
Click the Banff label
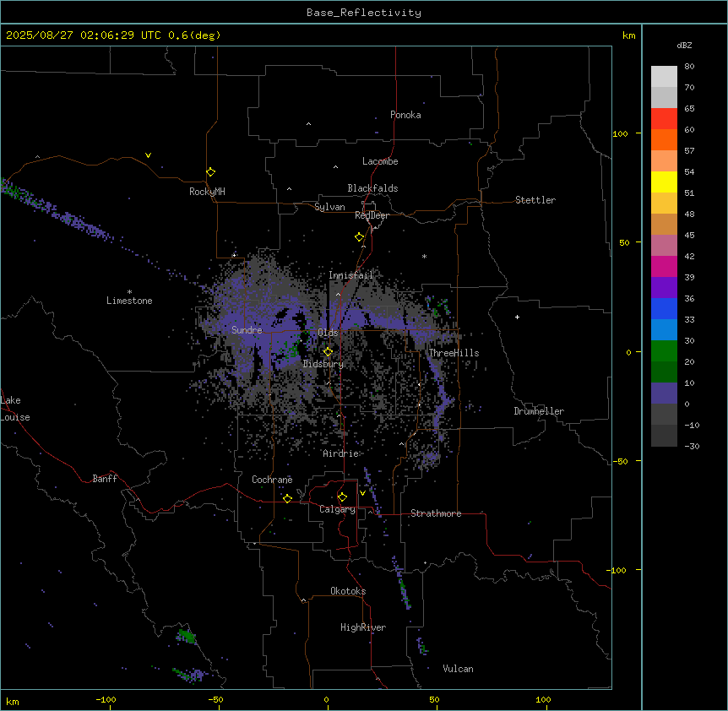click(105, 479)
